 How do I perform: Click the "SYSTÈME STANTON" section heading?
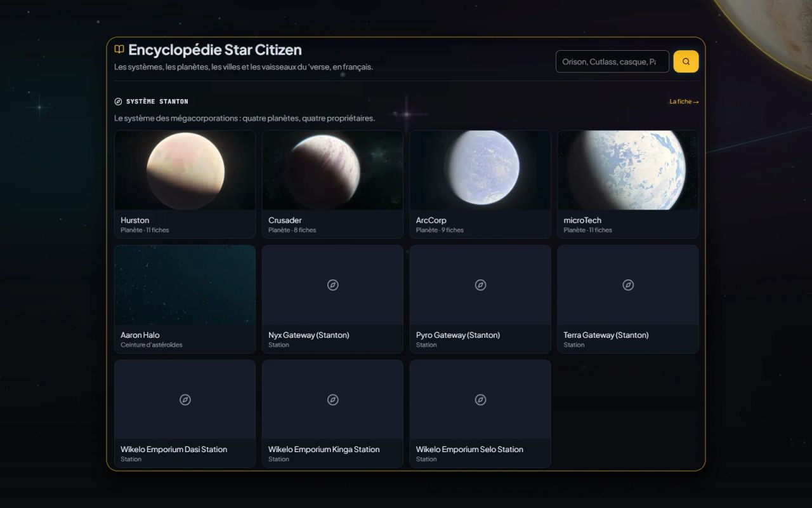click(x=157, y=102)
